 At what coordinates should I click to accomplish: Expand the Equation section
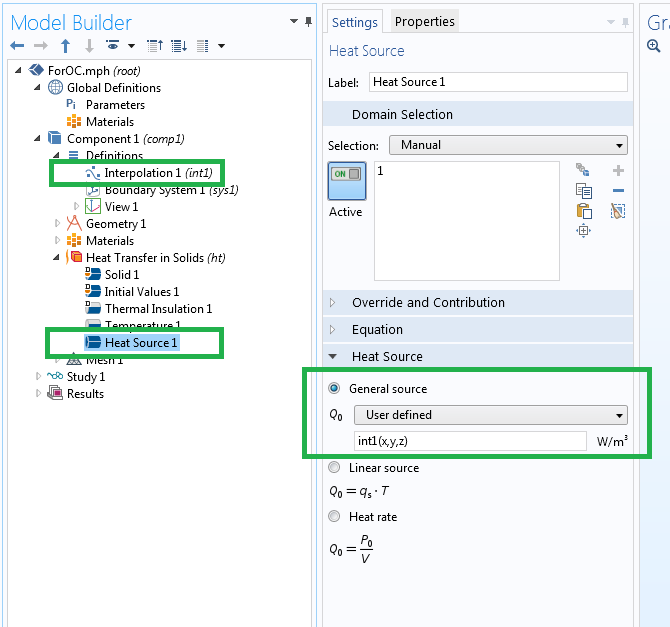[377, 330]
